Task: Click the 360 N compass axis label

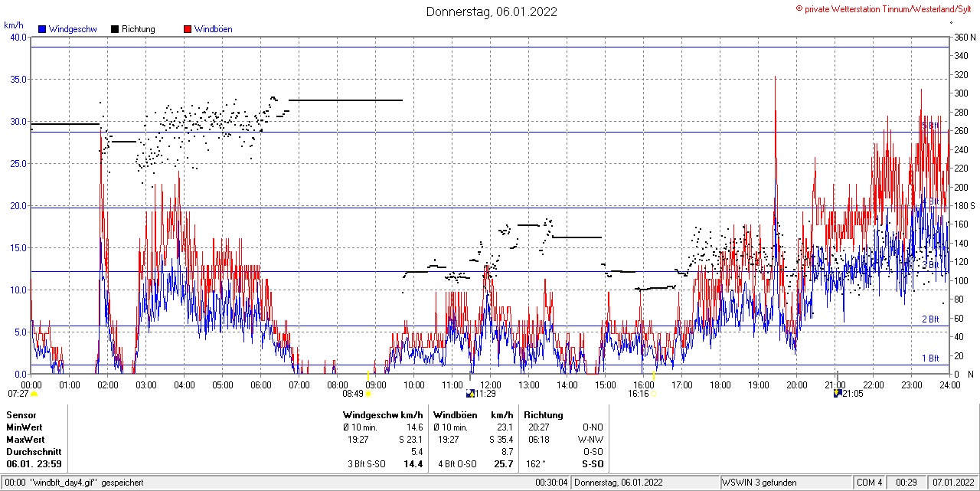Action: (x=965, y=38)
